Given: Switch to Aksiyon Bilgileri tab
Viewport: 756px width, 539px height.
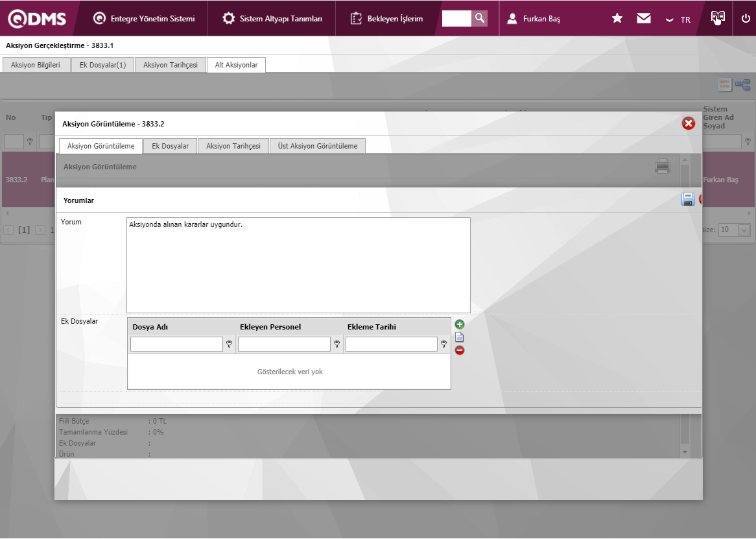Looking at the screenshot, I should [36, 65].
